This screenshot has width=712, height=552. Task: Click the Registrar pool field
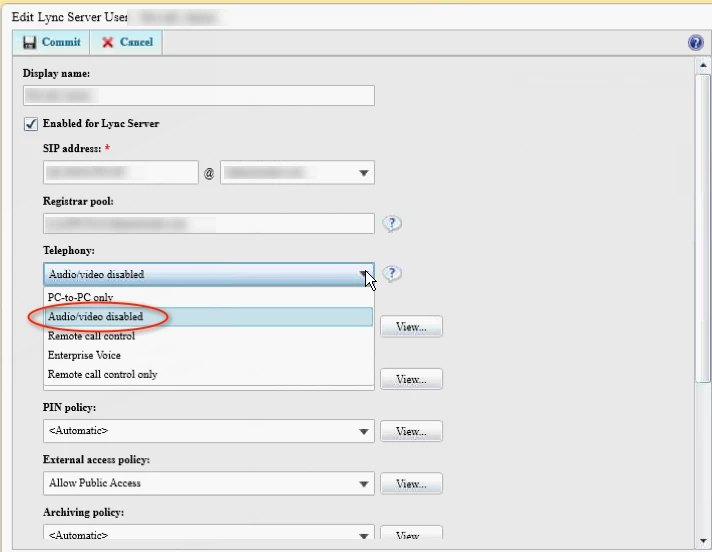pyautogui.click(x=209, y=224)
